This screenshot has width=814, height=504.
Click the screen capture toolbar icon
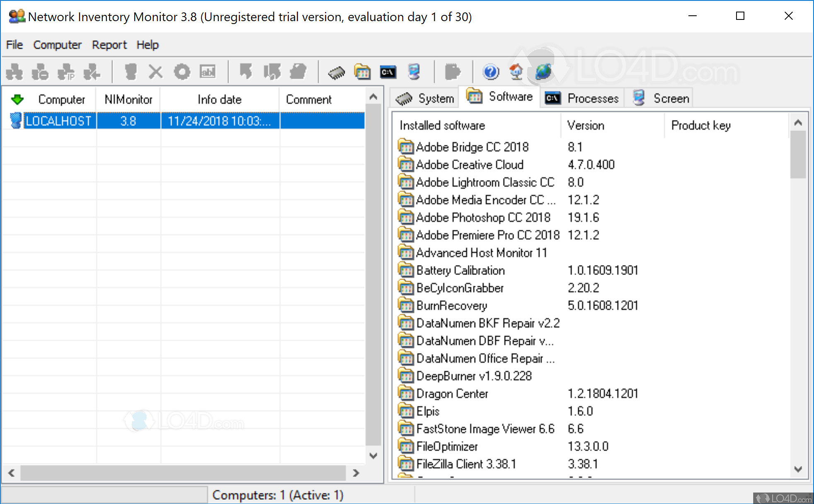tap(414, 72)
